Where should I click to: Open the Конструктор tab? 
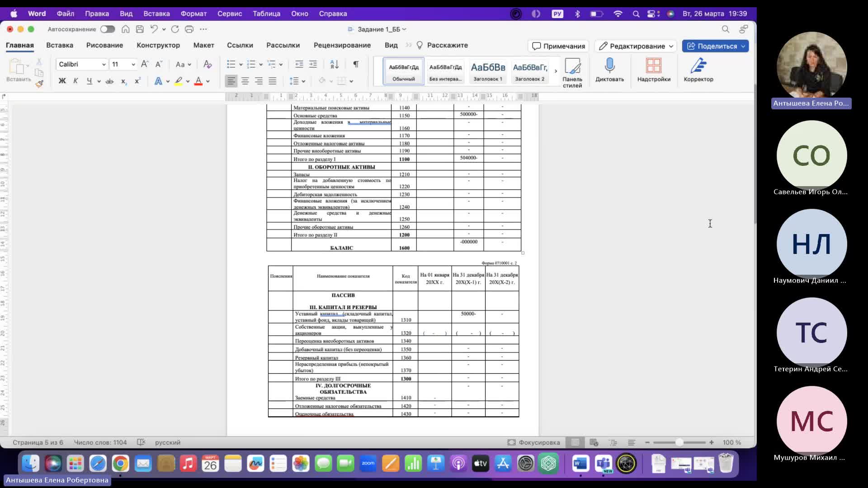(158, 45)
